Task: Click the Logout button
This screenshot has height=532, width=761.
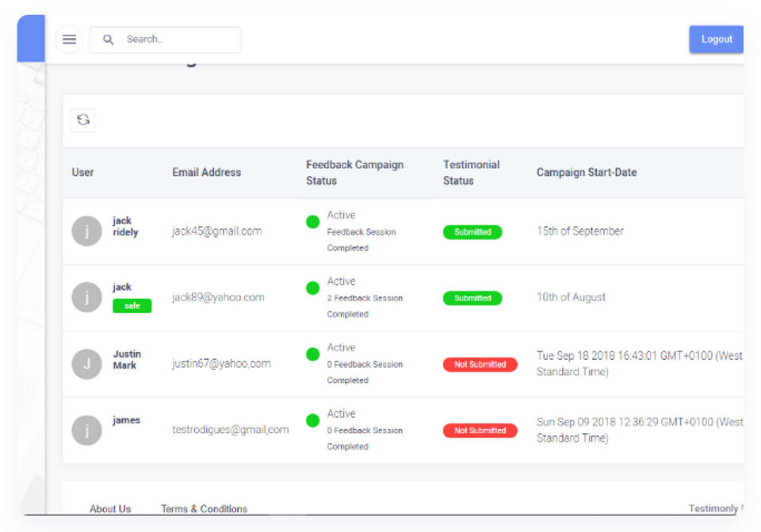Action: (717, 40)
